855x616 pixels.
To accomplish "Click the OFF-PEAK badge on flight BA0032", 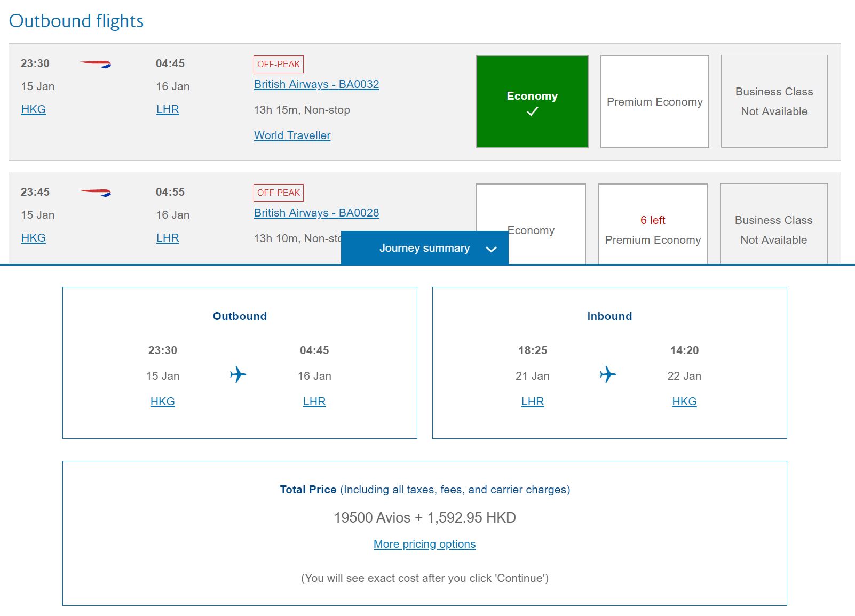I will (x=279, y=64).
